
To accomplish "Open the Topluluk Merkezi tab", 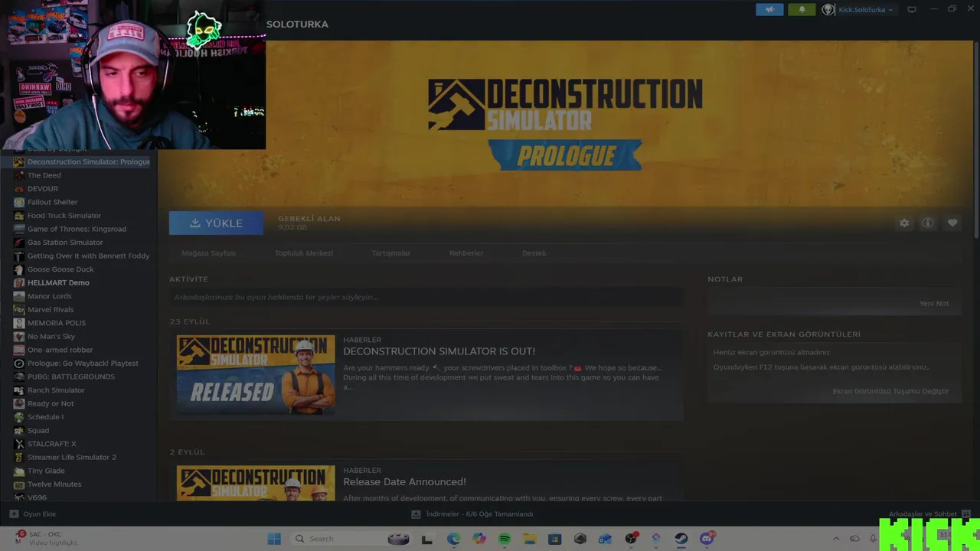I will [304, 253].
